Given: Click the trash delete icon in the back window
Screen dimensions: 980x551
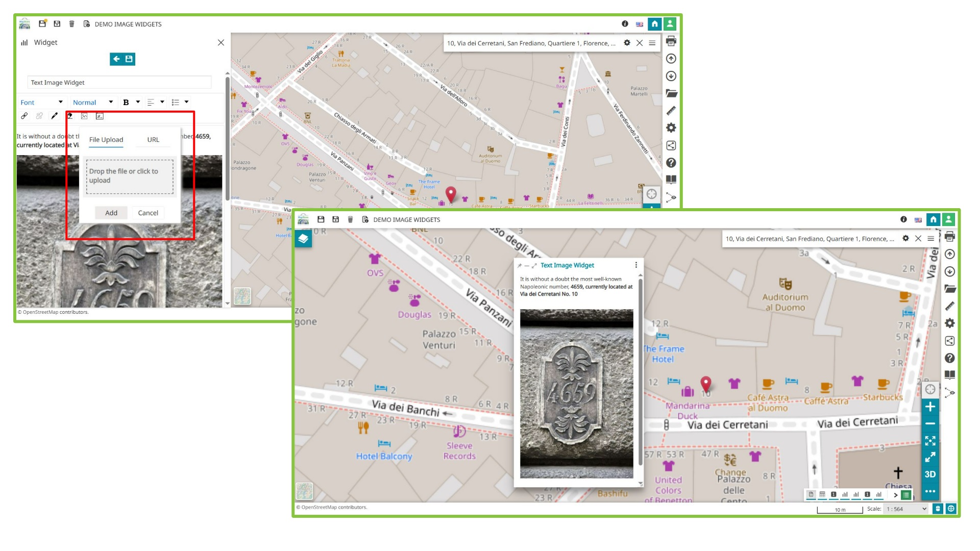Looking at the screenshot, I should tap(71, 23).
